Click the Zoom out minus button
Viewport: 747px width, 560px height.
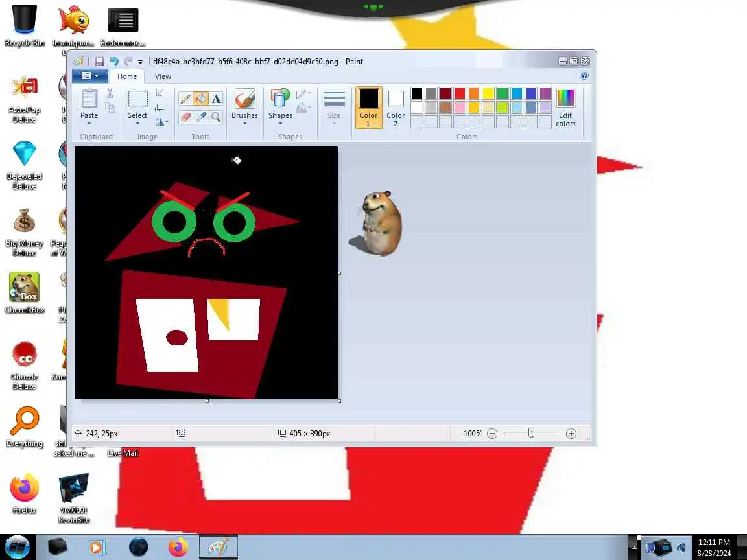(x=493, y=434)
